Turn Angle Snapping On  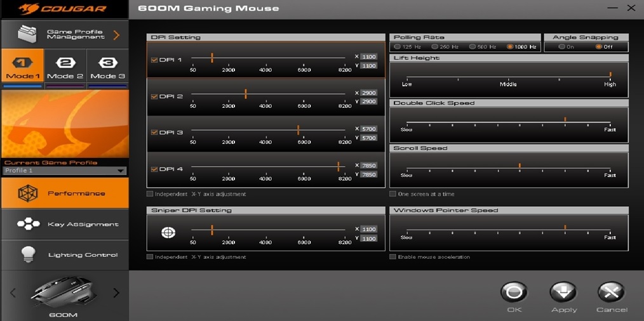[561, 47]
